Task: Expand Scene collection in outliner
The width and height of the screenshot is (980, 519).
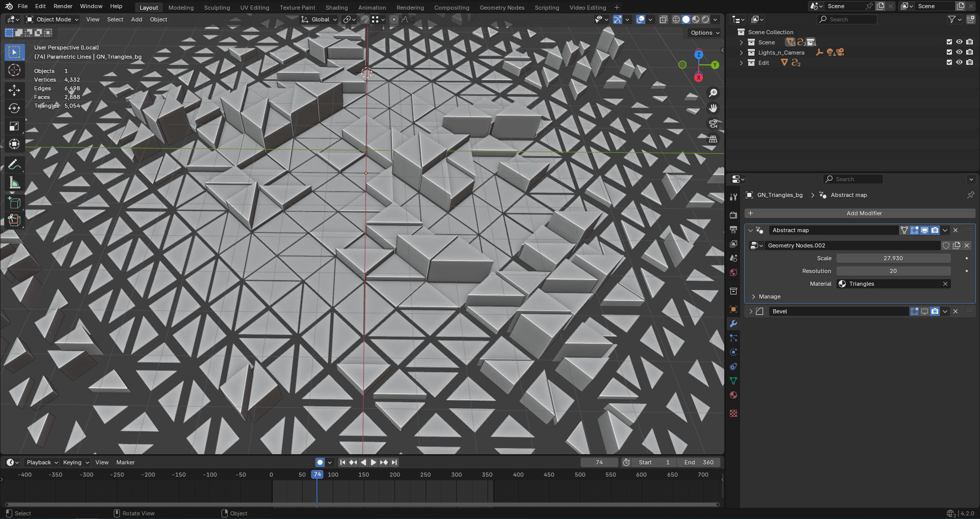Action: point(742,42)
